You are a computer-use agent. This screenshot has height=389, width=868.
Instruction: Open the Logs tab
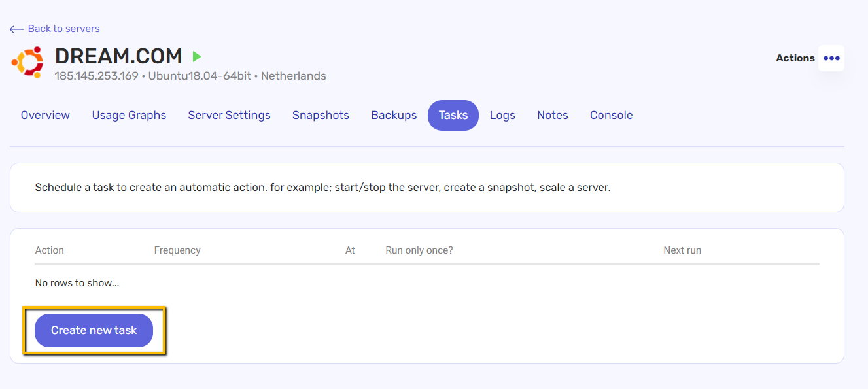pyautogui.click(x=502, y=115)
